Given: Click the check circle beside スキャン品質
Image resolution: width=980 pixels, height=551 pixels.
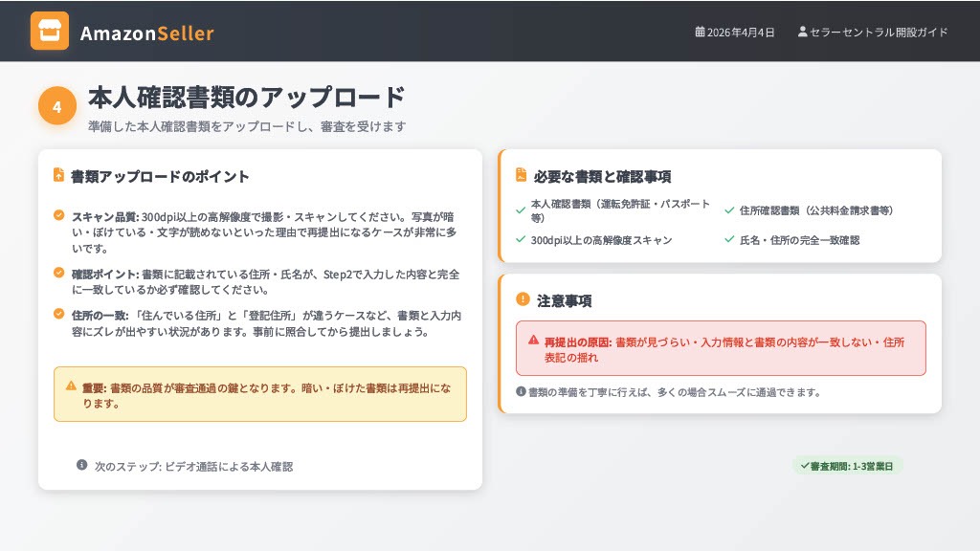Looking at the screenshot, I should 59,215.
